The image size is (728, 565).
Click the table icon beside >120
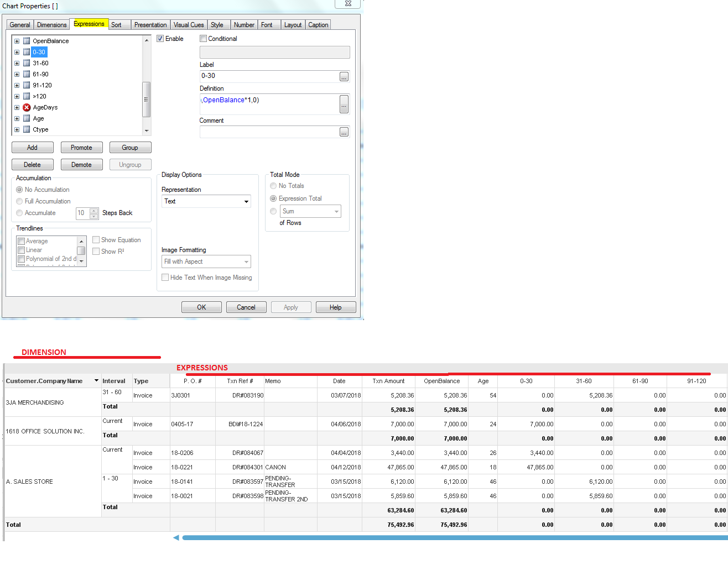coord(27,96)
